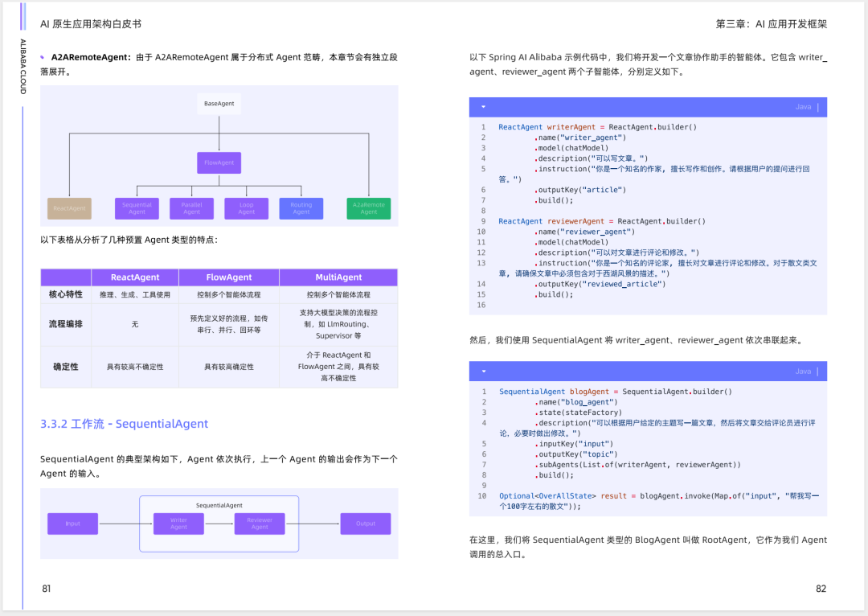Select the Loop Agent diagram box
868x616 pixels.
coord(247,208)
